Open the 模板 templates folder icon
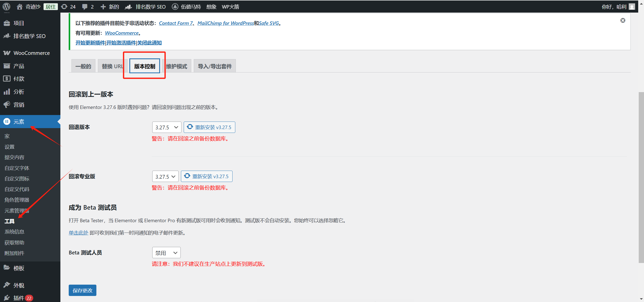The image size is (644, 302). tap(7, 268)
